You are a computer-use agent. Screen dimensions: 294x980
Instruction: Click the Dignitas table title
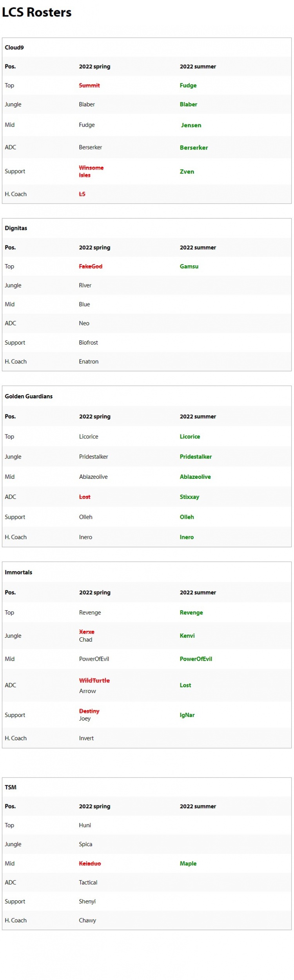(16, 228)
